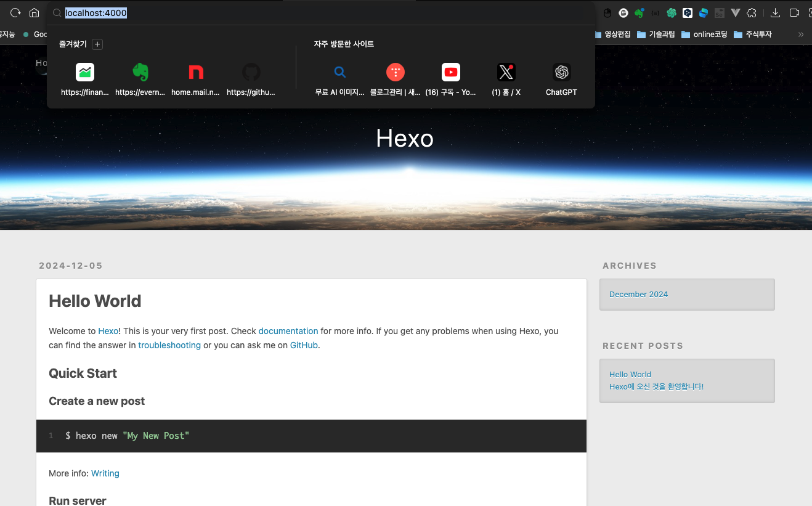The width and height of the screenshot is (812, 506).
Task: Click the Hexo site title
Action: (405, 138)
